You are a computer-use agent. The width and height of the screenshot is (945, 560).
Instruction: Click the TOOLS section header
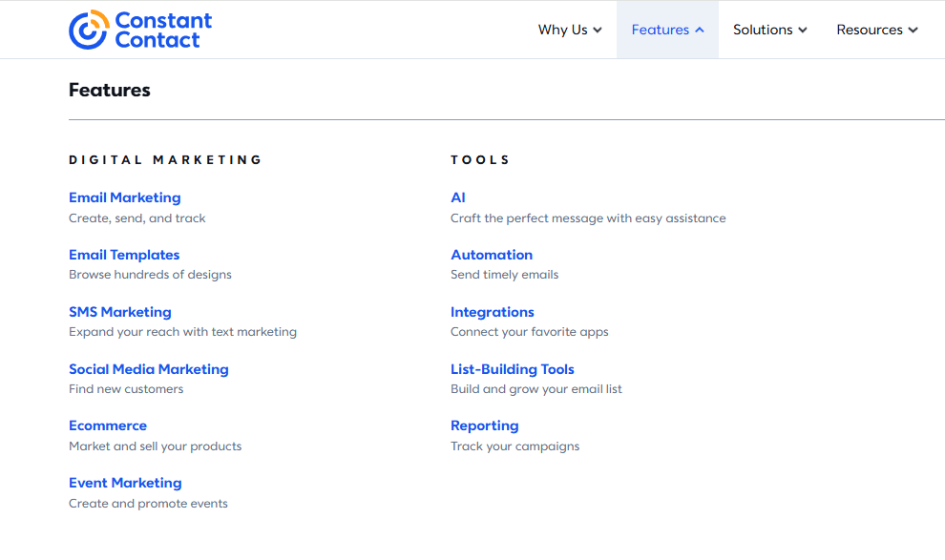coord(480,159)
